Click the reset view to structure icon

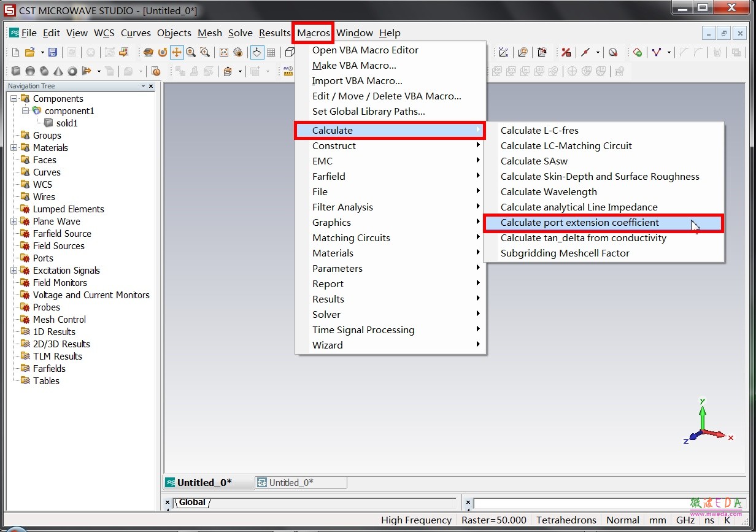pos(223,53)
